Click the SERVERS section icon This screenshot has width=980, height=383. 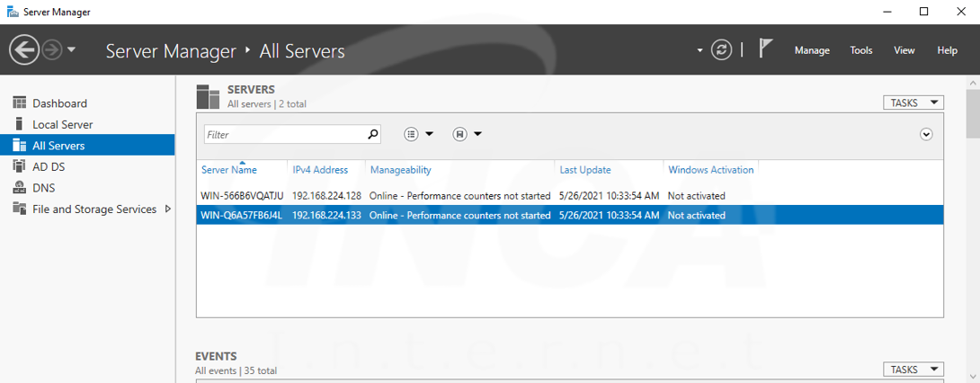pyautogui.click(x=208, y=96)
